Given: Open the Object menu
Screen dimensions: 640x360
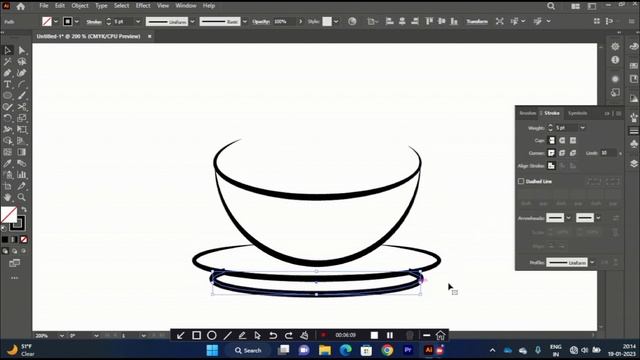Looking at the screenshot, I should click(80, 6).
